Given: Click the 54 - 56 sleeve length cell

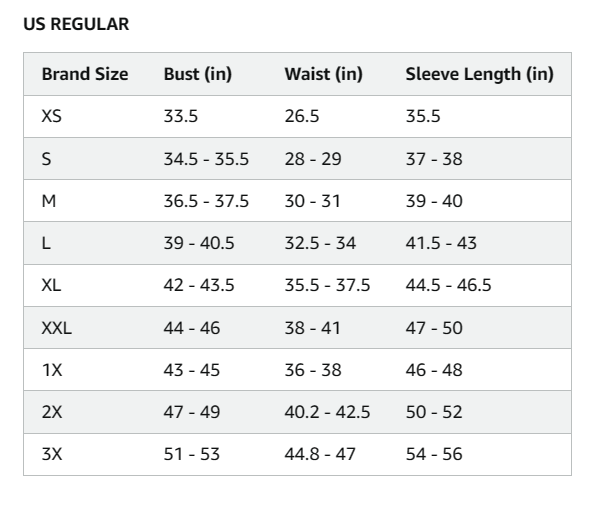Looking at the screenshot, I should [x=434, y=454].
